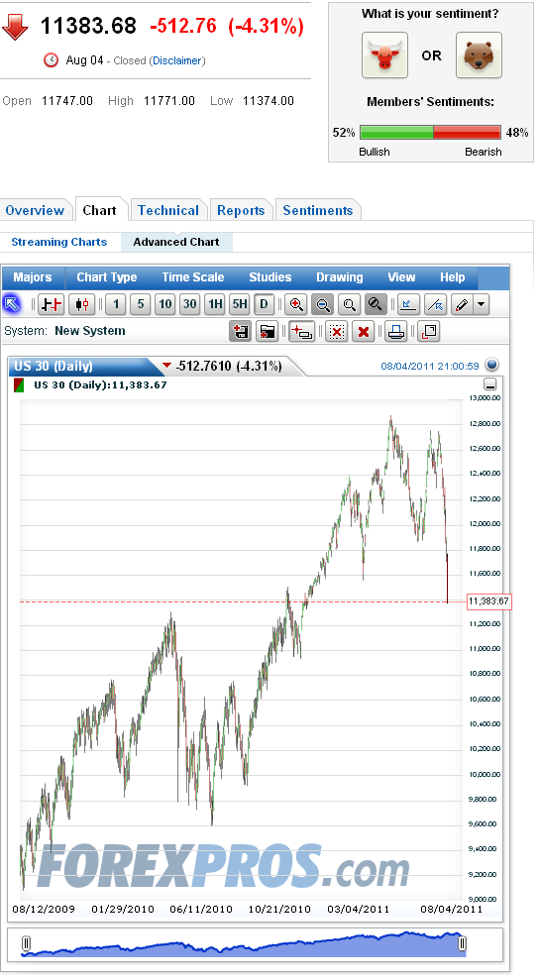Toggle the 1H timeframe button
539x980 pixels.
pos(215,304)
